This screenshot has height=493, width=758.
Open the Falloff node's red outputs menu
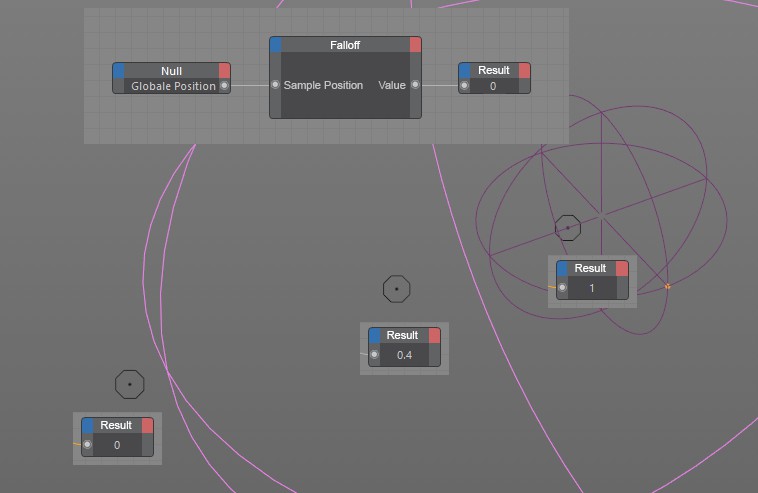coord(415,45)
